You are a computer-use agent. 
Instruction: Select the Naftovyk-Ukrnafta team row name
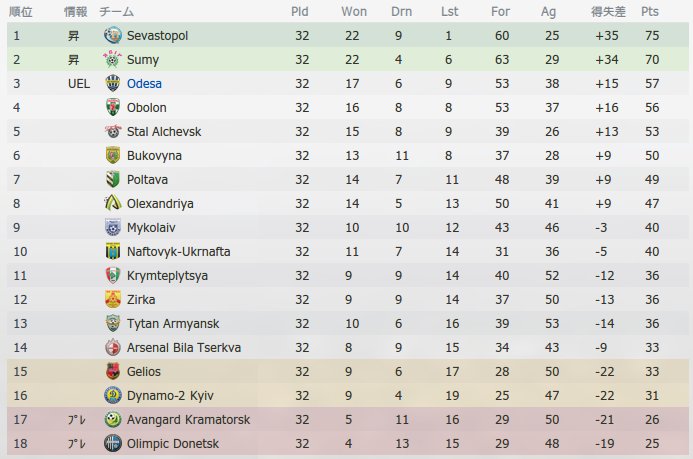[x=179, y=251]
